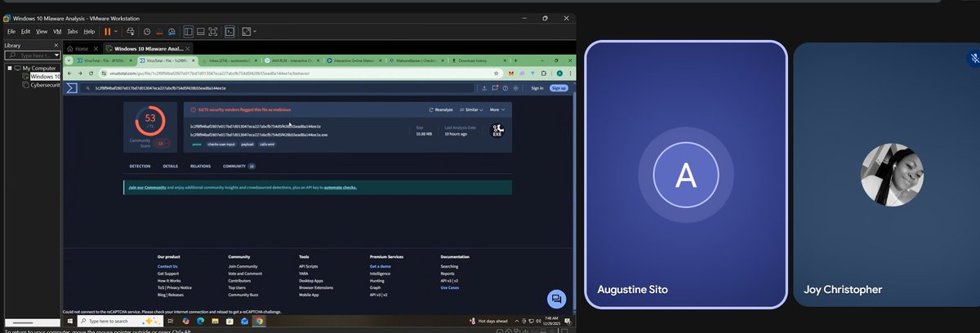Open the VirusTotal COMMUNITY tab

coord(238,166)
